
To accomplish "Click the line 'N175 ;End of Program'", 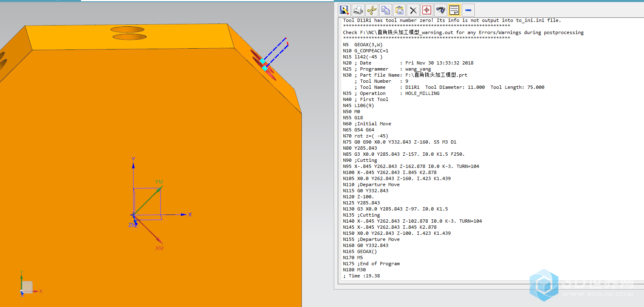I will (371, 264).
